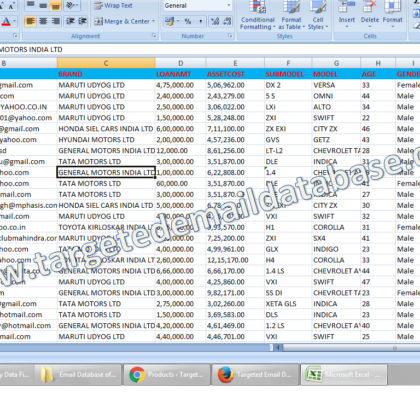Toggle Align Text Right
The height and width of the screenshot is (420, 420).
click(x=55, y=21)
